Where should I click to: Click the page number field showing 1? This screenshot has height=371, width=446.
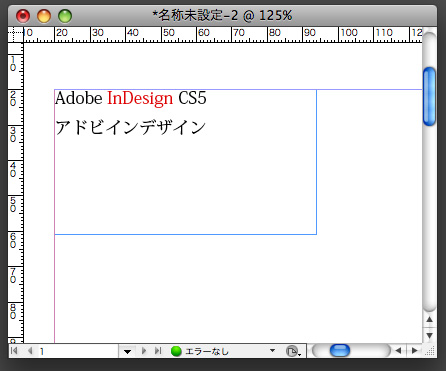77,351
